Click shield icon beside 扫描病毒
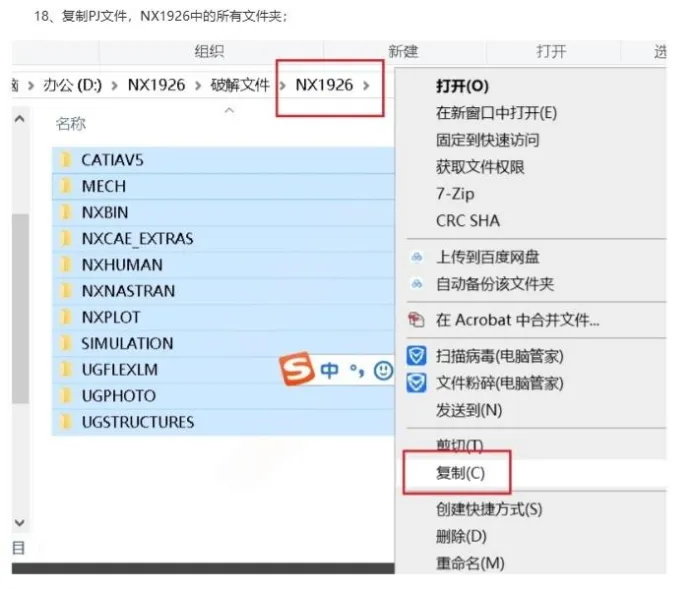This screenshot has height=590, width=692. (x=416, y=356)
